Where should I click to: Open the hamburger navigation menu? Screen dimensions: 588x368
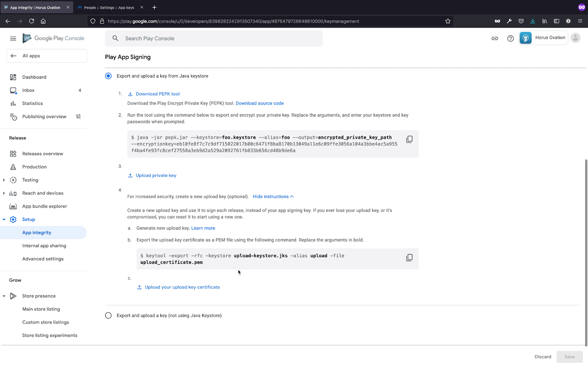13,38
